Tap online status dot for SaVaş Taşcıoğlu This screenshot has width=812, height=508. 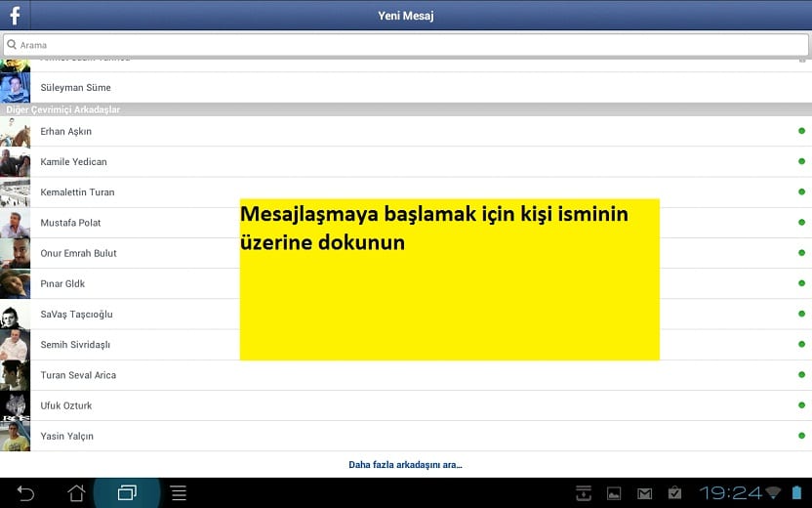pyautogui.click(x=801, y=315)
